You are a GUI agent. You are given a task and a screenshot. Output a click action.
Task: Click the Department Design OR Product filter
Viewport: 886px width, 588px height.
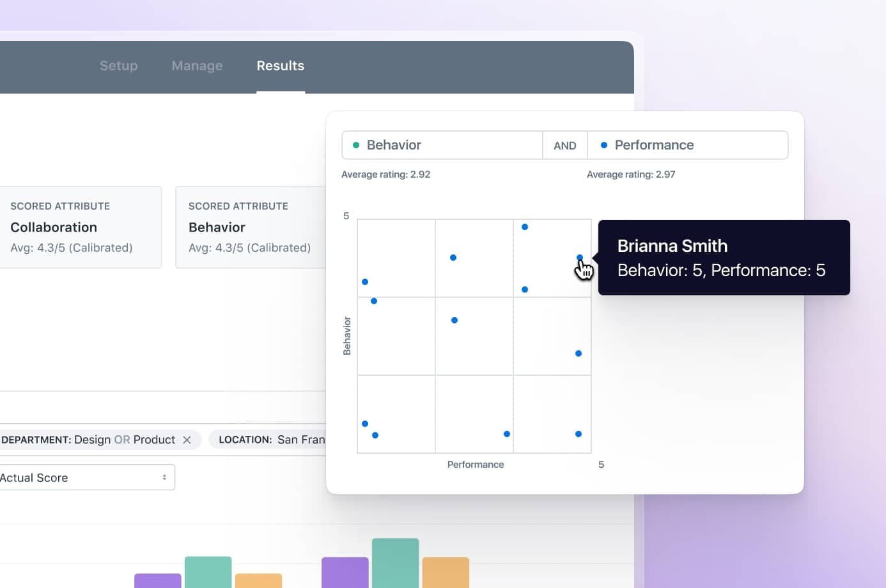(x=89, y=440)
